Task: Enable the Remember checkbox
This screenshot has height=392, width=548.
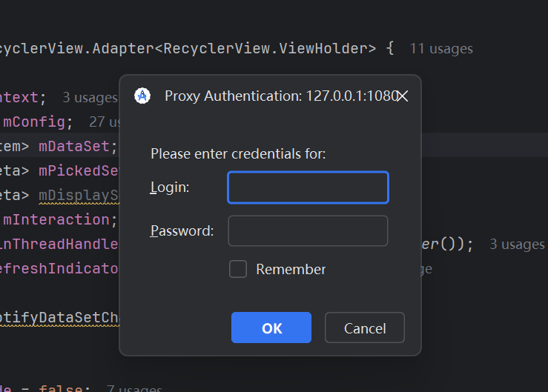Action: click(238, 269)
